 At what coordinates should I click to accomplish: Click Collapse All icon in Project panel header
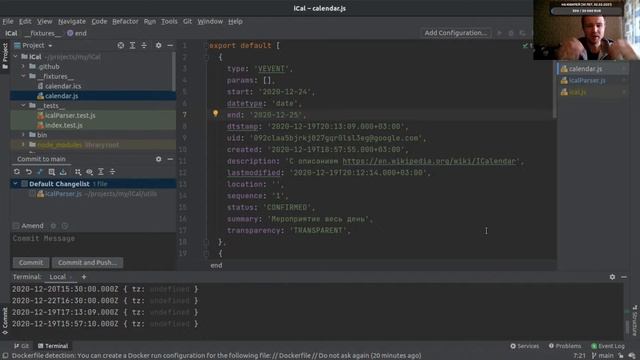click(144, 45)
